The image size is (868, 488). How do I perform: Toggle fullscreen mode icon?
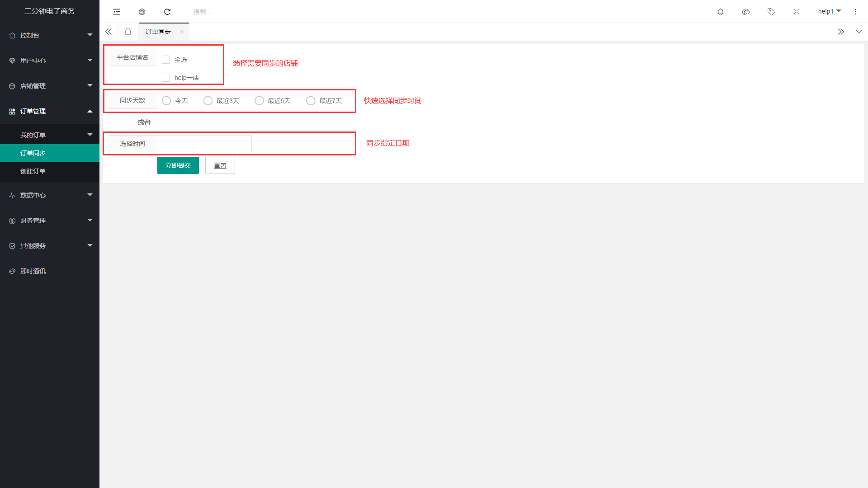[797, 12]
